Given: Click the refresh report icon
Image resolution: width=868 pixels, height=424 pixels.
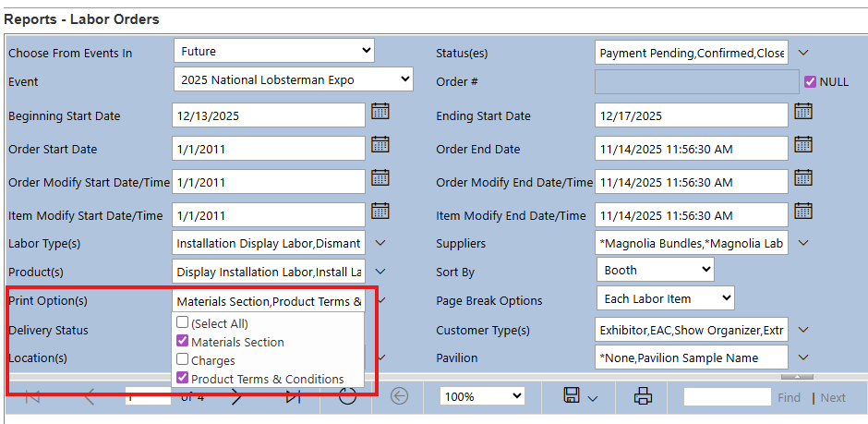Looking at the screenshot, I should click(347, 396).
